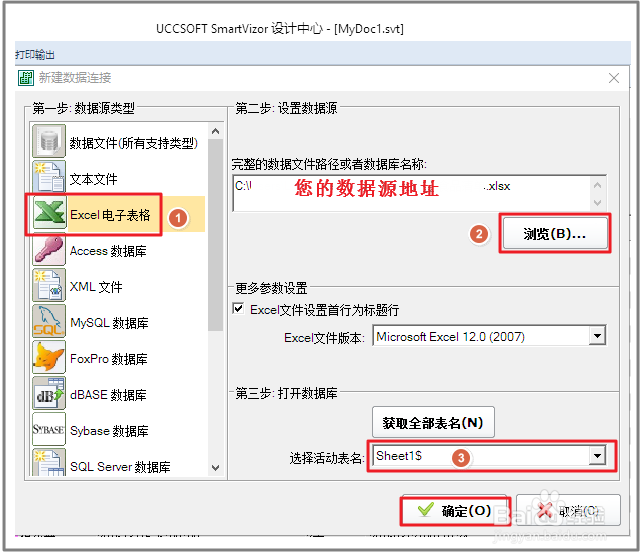Select 'FoxPro 数据库' list entry text

(109, 359)
